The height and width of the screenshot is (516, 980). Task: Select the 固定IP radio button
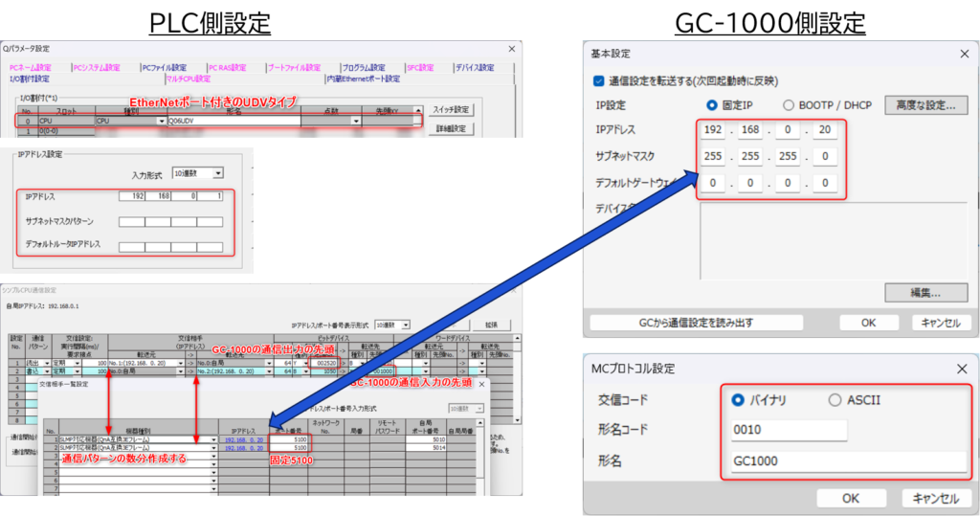[x=711, y=105]
